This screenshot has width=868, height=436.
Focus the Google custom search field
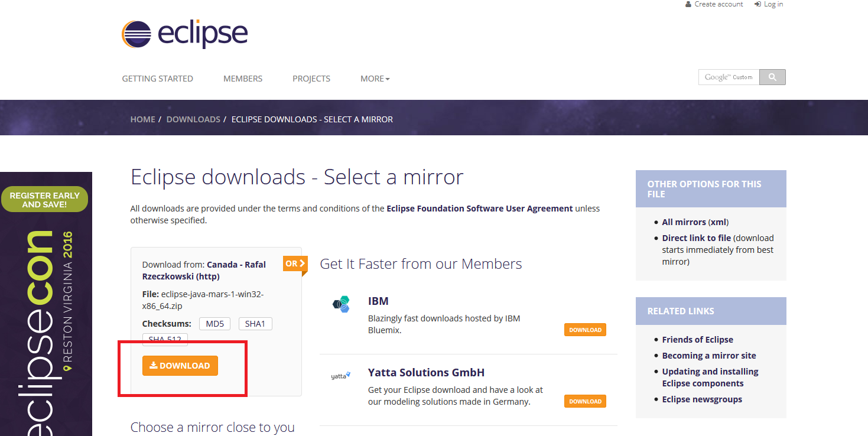(x=729, y=77)
